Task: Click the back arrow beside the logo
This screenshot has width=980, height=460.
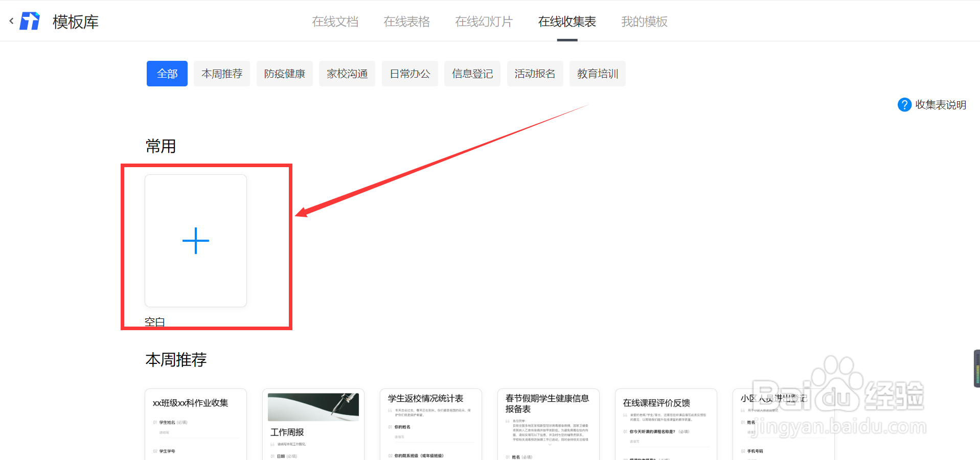Action: pos(11,20)
